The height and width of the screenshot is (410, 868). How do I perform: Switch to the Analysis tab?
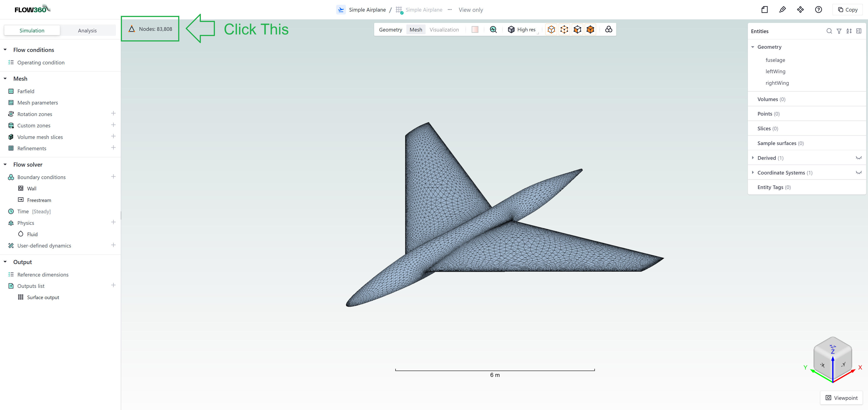(87, 30)
